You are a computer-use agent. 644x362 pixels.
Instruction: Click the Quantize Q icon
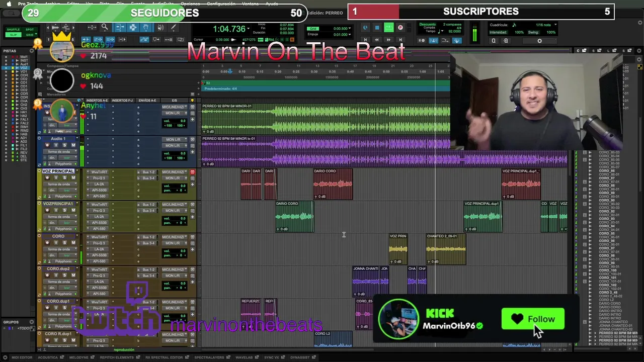(x=493, y=41)
